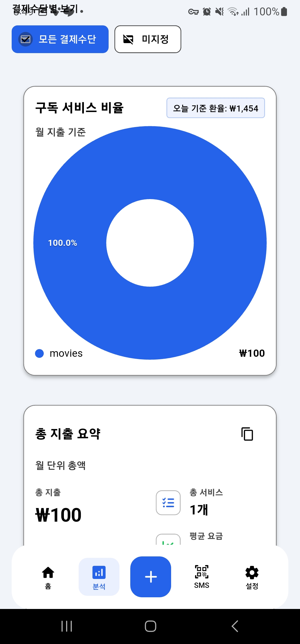Open the SMS QR scanner icon
Screen dimensions: 300x644
point(202,572)
